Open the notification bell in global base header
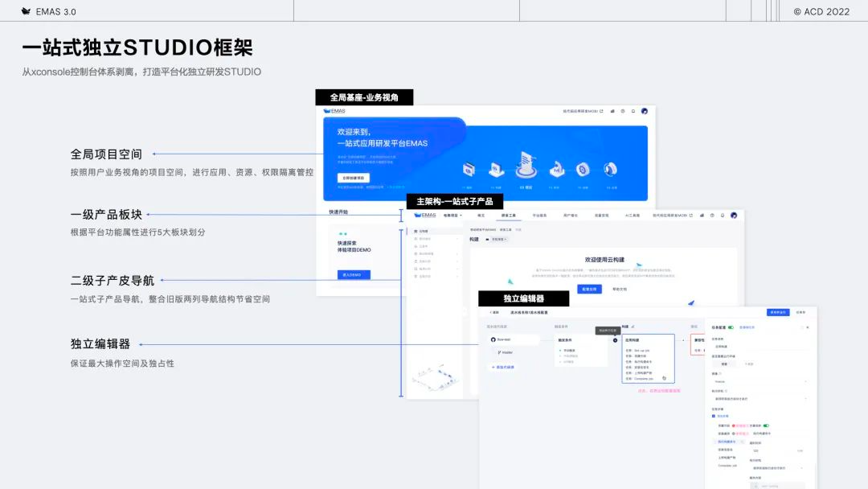Image resolution: width=868 pixels, height=489 pixels. tap(633, 111)
